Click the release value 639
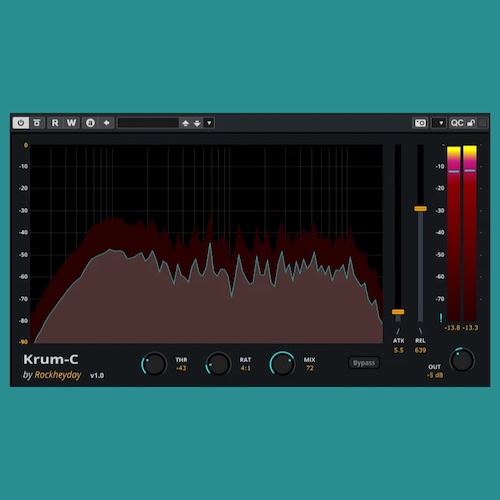 pos(420,350)
